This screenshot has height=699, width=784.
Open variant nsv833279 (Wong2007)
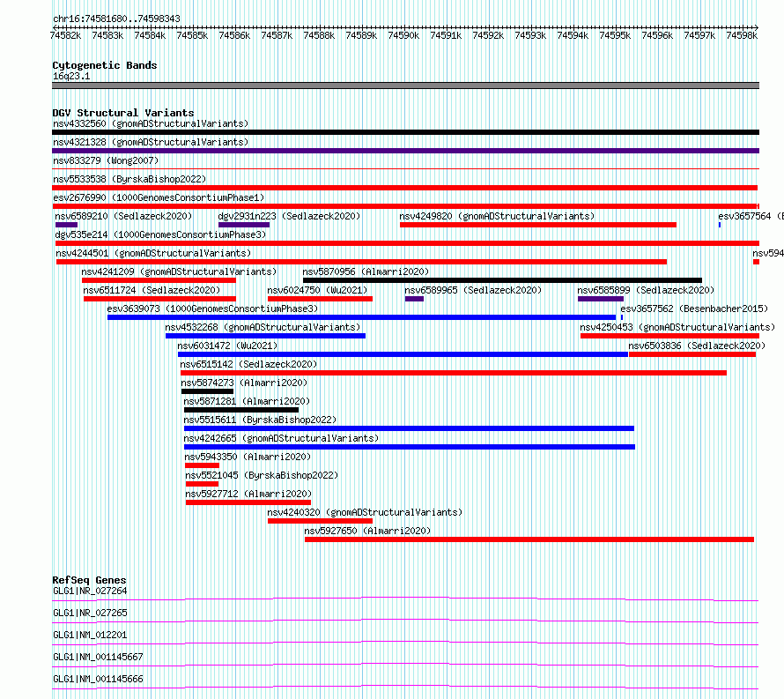click(106, 160)
